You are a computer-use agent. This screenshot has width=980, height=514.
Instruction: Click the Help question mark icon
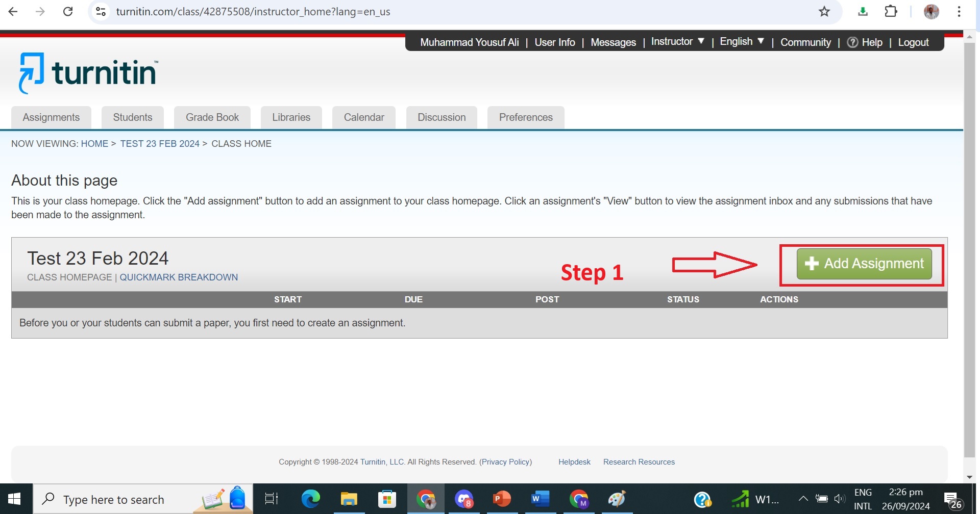852,42
